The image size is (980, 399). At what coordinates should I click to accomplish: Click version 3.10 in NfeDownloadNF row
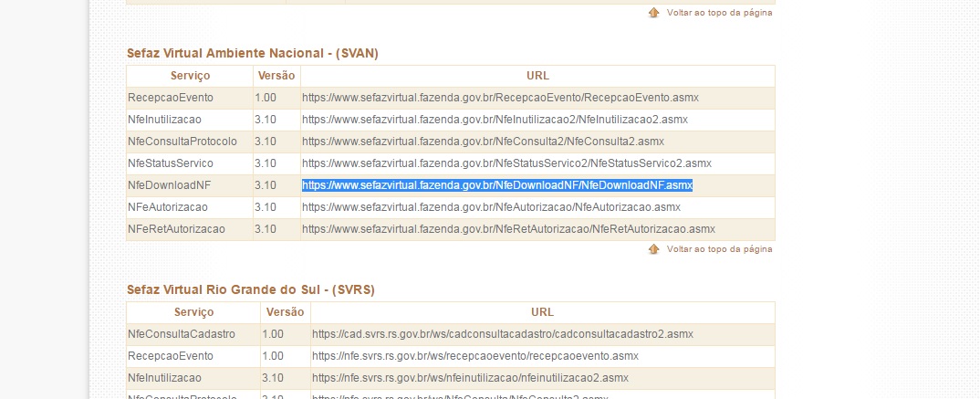(x=265, y=185)
